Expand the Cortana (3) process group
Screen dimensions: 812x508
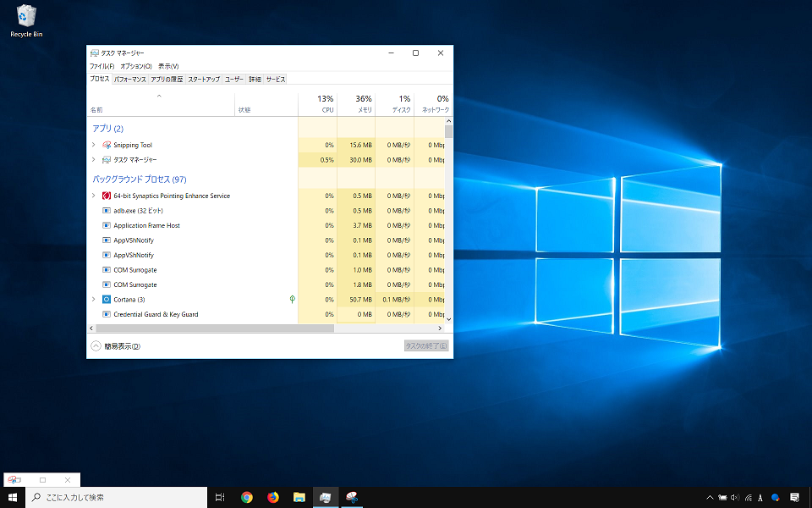[x=94, y=299]
